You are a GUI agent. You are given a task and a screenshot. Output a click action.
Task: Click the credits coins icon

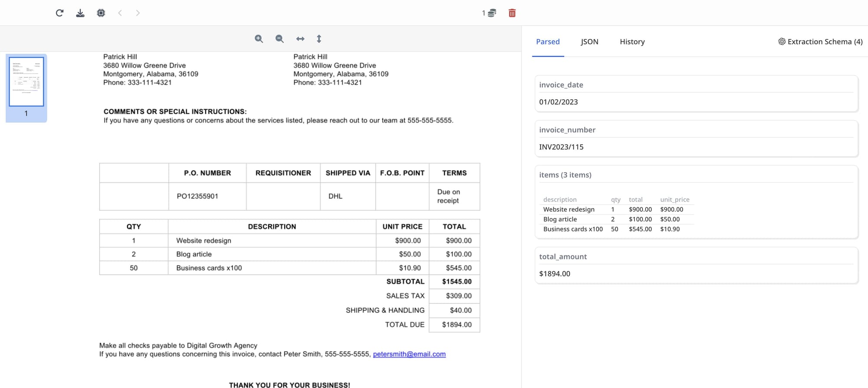[491, 13]
